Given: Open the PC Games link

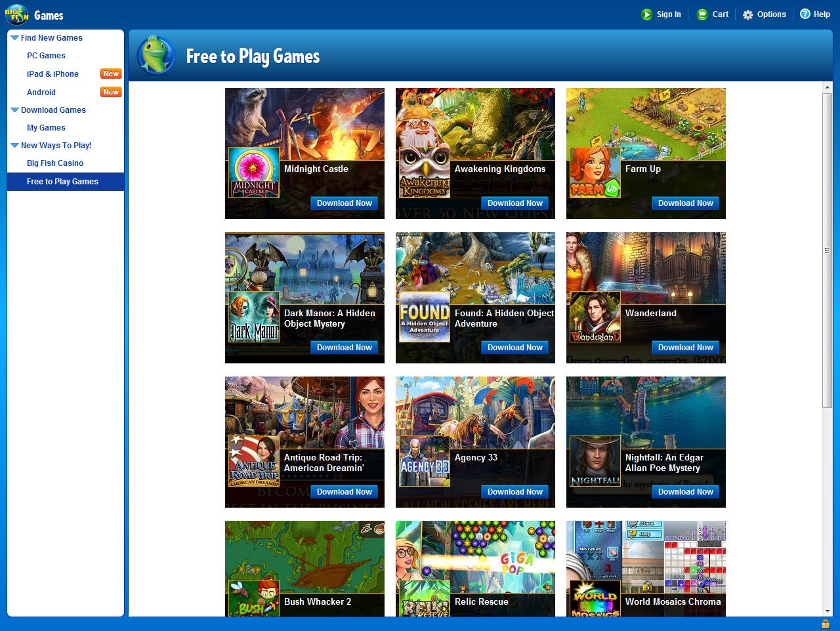Looking at the screenshot, I should coord(46,56).
